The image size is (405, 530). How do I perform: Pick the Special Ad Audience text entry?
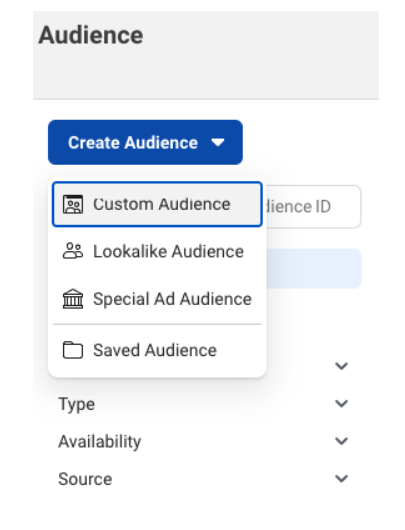tap(172, 299)
